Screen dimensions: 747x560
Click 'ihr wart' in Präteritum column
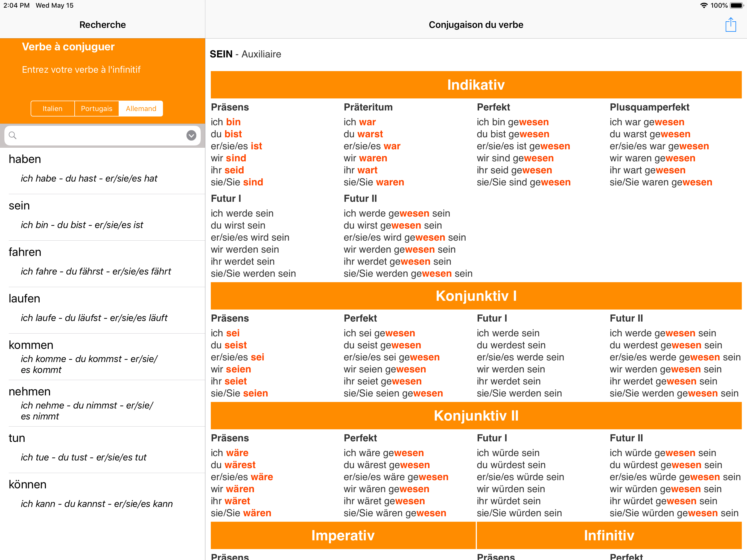pyautogui.click(x=361, y=170)
